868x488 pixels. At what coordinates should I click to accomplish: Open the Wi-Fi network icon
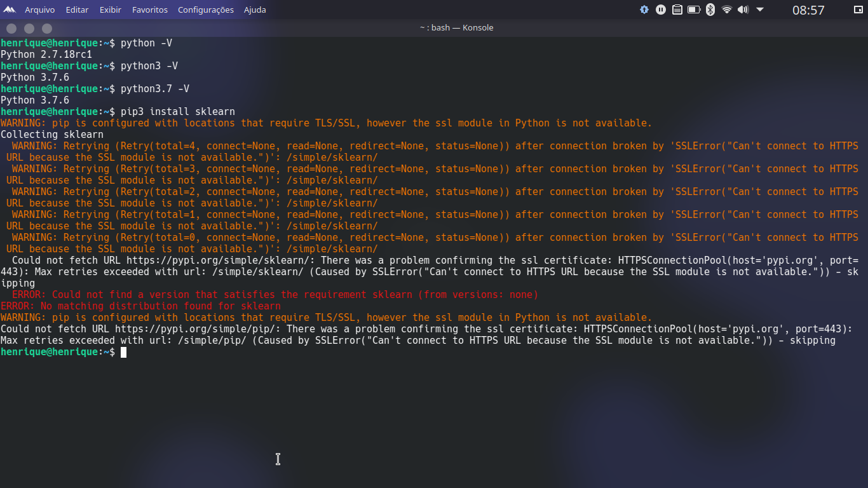[x=727, y=10]
